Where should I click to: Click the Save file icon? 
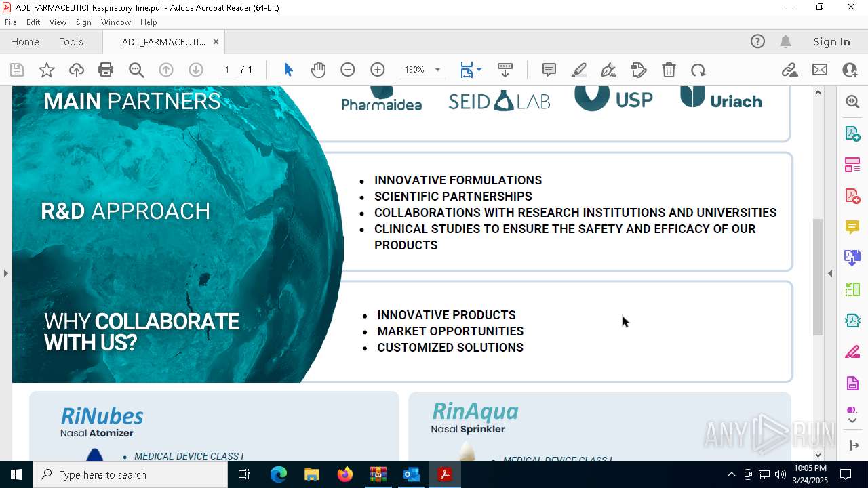pyautogui.click(x=17, y=70)
